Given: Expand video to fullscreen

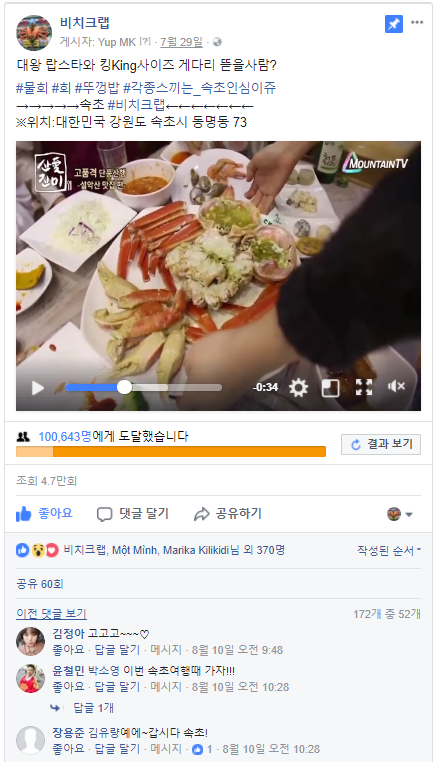Looking at the screenshot, I should click(x=364, y=387).
